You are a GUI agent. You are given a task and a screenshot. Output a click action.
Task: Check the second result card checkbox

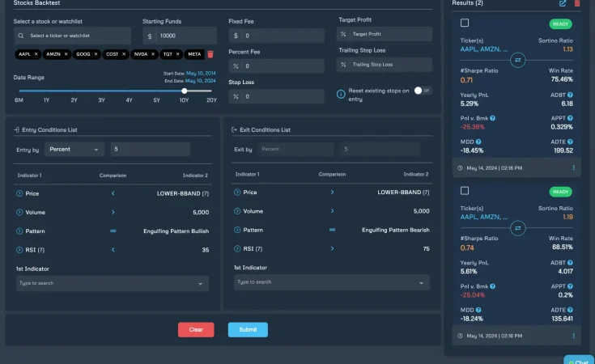point(465,191)
